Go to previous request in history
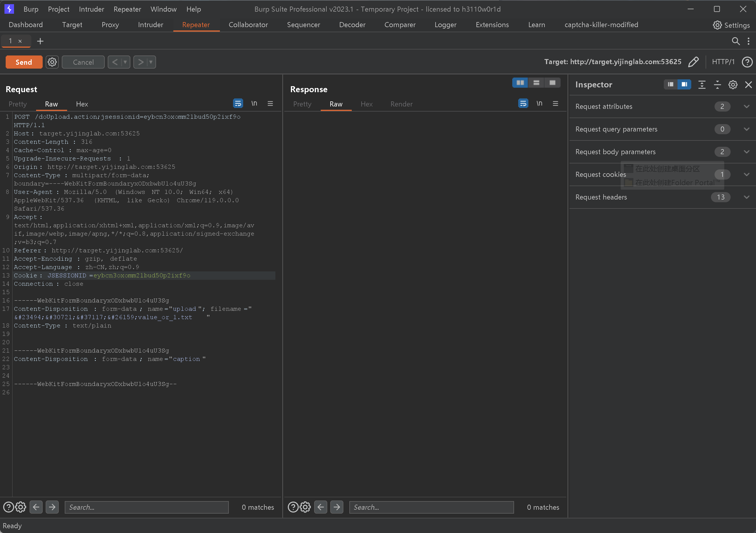756x533 pixels. pos(115,62)
